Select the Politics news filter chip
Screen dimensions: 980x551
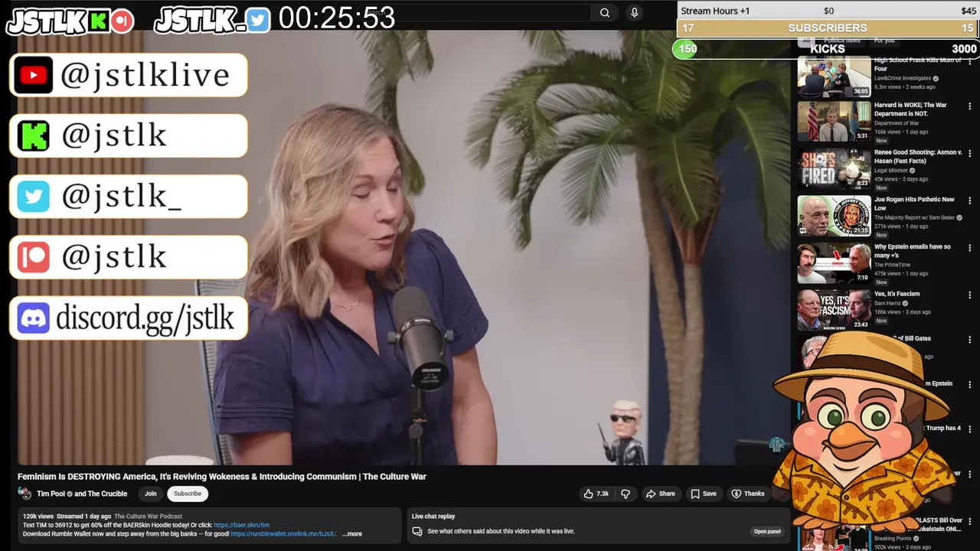click(842, 41)
